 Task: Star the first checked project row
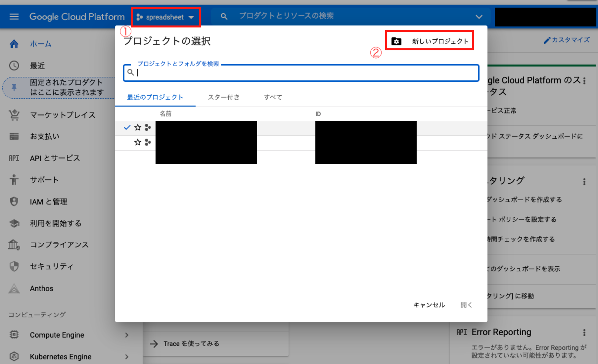point(138,128)
